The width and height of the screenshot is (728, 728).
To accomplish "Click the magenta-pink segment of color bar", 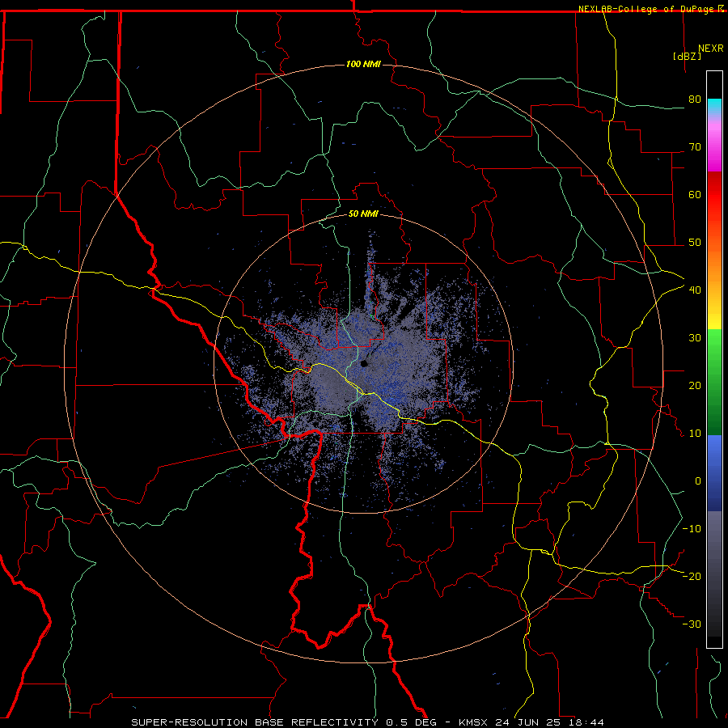I will 714,146.
